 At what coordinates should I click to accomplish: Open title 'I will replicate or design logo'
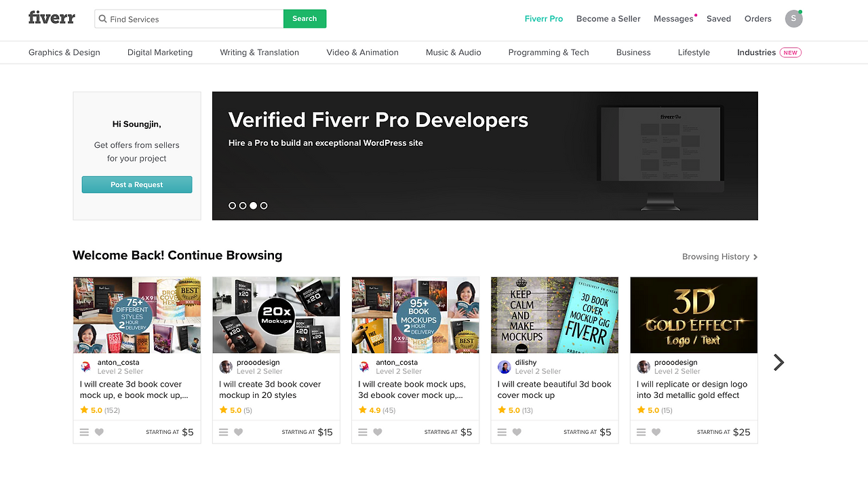692,390
